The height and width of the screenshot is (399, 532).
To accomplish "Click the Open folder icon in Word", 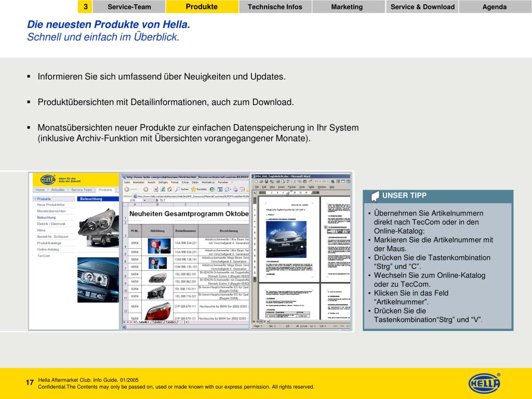I will (x=262, y=181).
